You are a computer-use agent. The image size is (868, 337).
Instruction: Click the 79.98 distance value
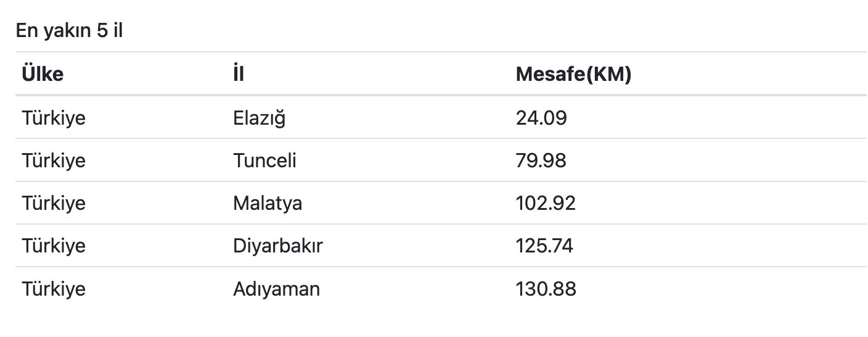click(541, 160)
